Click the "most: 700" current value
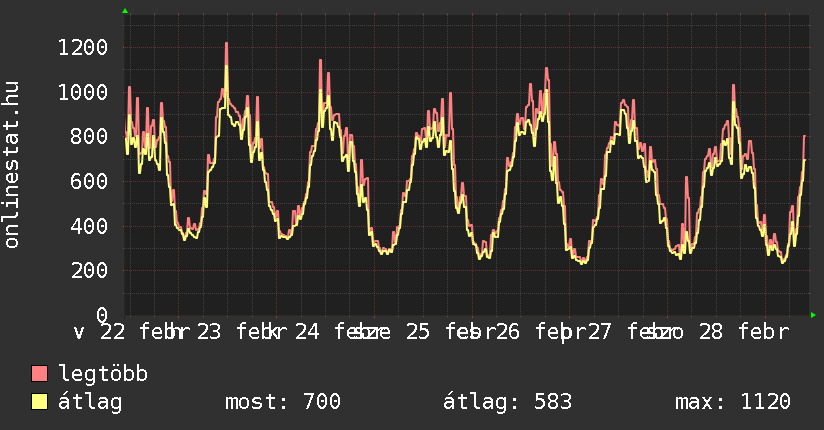The height and width of the screenshot is (430, 824). point(283,402)
